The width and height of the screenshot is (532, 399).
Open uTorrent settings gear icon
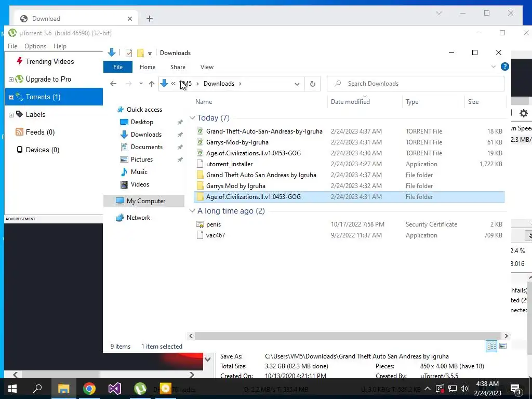coord(524,113)
